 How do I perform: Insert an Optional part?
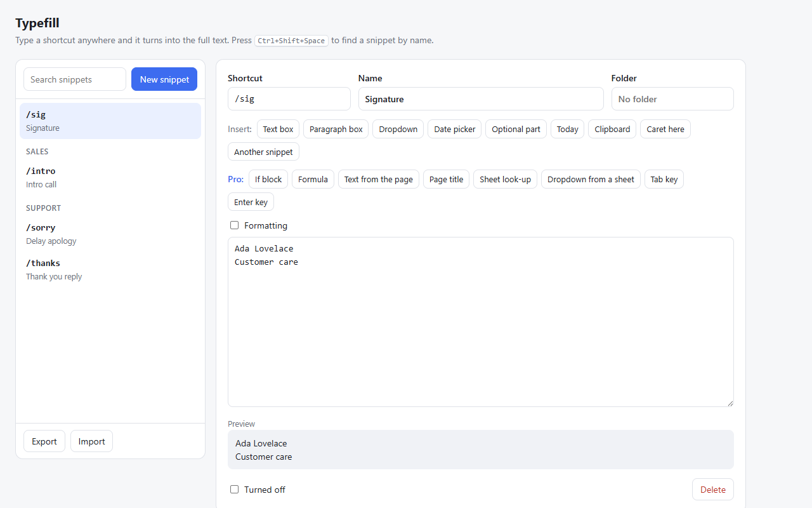[x=516, y=129]
